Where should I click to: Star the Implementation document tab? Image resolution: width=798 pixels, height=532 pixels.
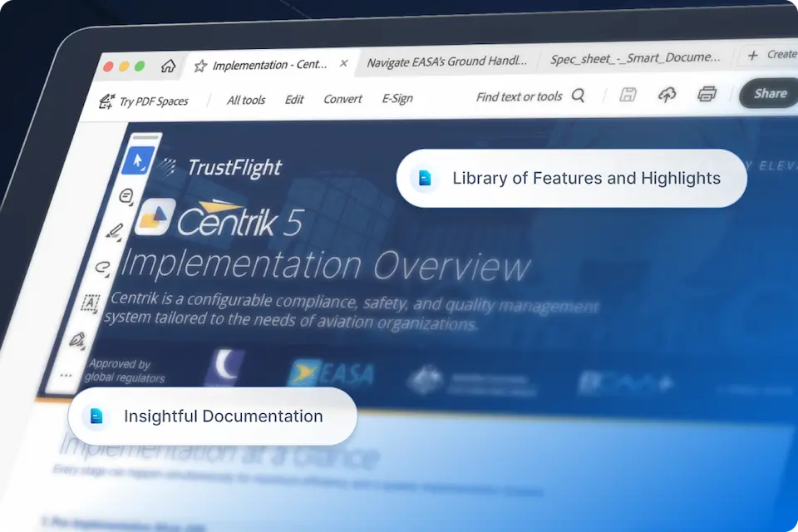(x=199, y=66)
